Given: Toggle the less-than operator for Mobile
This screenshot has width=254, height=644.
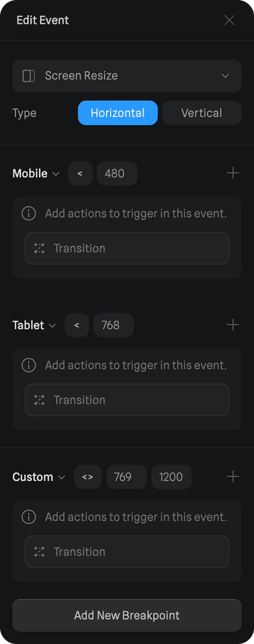Looking at the screenshot, I should [80, 174].
